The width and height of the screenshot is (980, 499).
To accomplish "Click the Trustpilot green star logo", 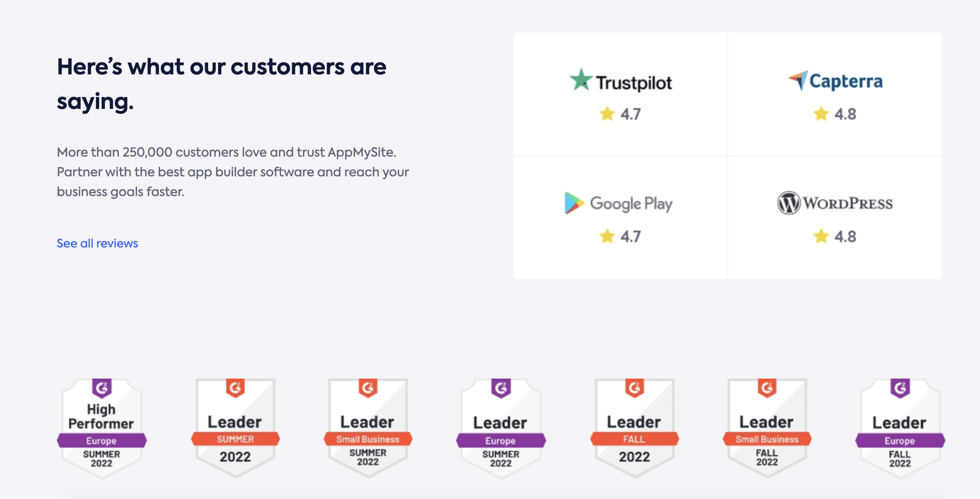I will pyautogui.click(x=581, y=80).
